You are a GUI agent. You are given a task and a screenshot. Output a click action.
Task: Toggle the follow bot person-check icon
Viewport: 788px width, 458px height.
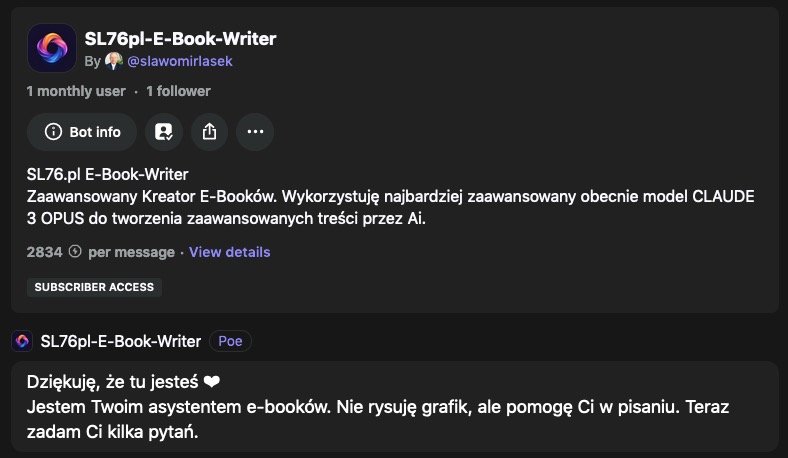(164, 132)
